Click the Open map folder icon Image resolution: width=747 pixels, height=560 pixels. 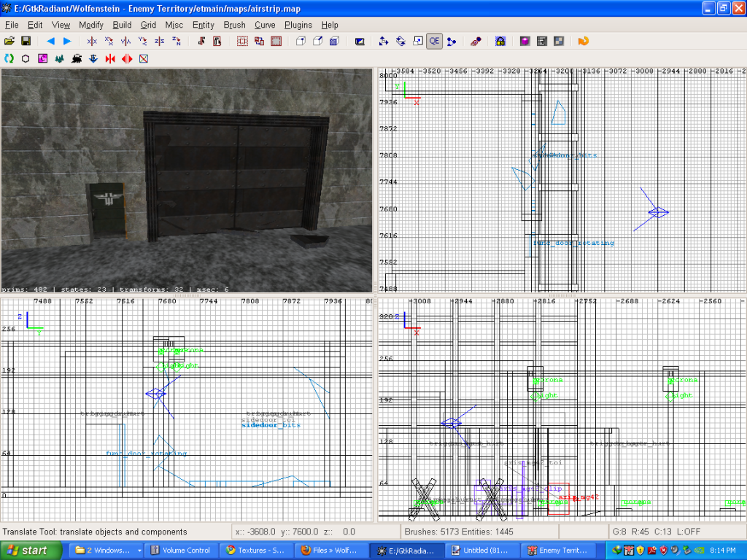click(x=9, y=42)
